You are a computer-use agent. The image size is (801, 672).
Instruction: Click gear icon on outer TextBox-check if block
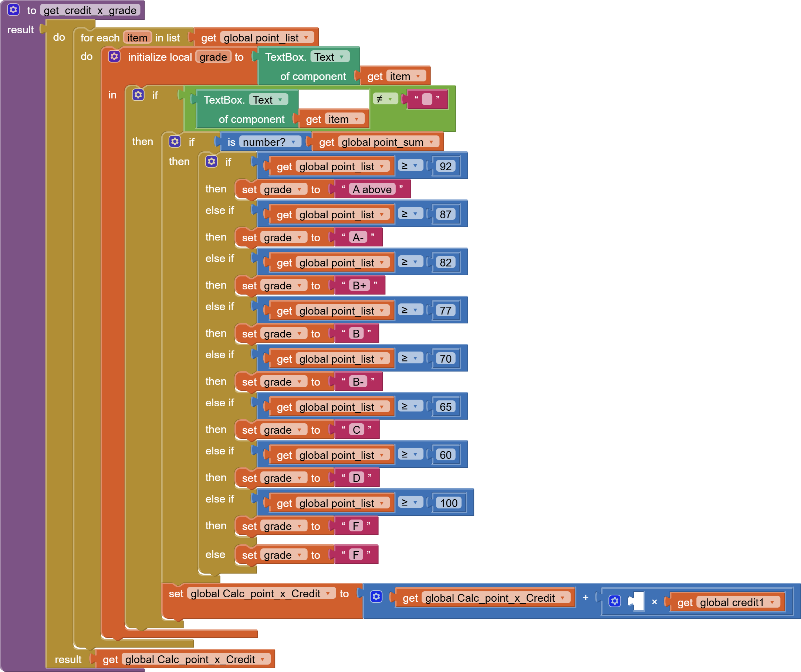[138, 95]
